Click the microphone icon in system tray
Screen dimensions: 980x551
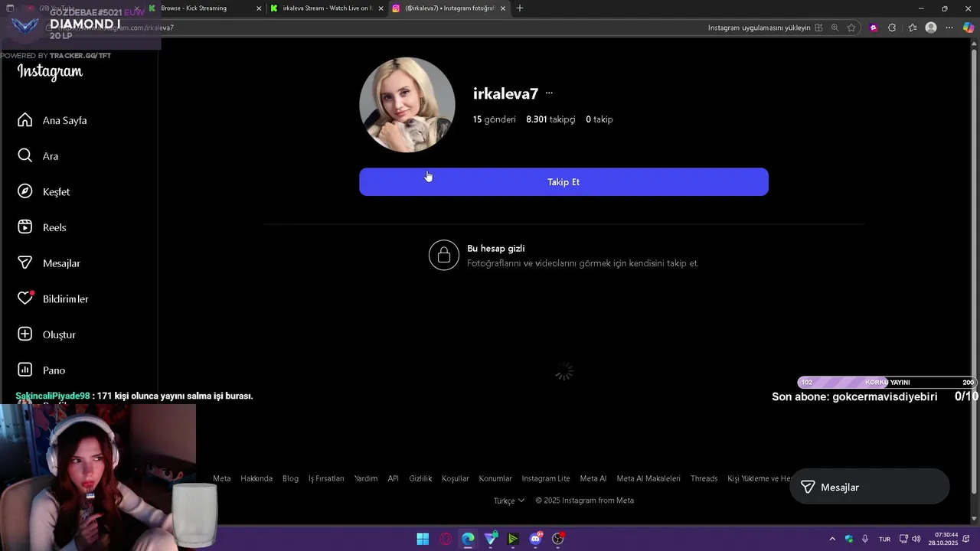click(865, 539)
